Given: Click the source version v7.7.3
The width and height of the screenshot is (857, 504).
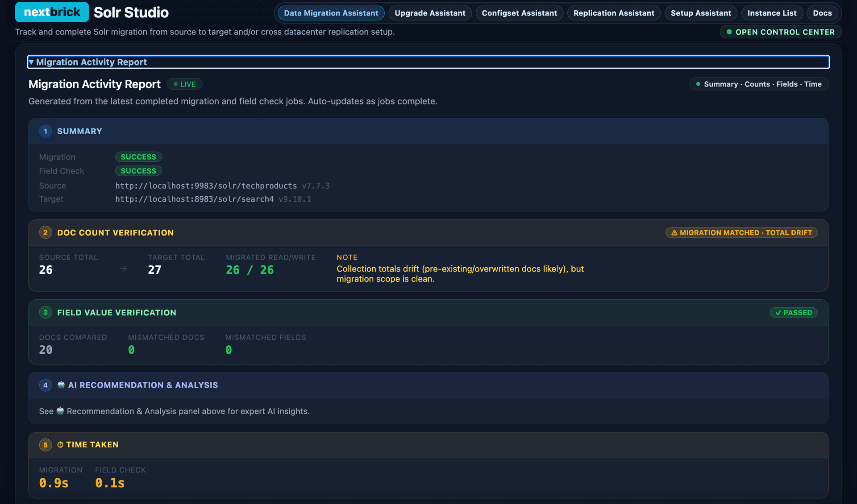Looking at the screenshot, I should point(316,186).
